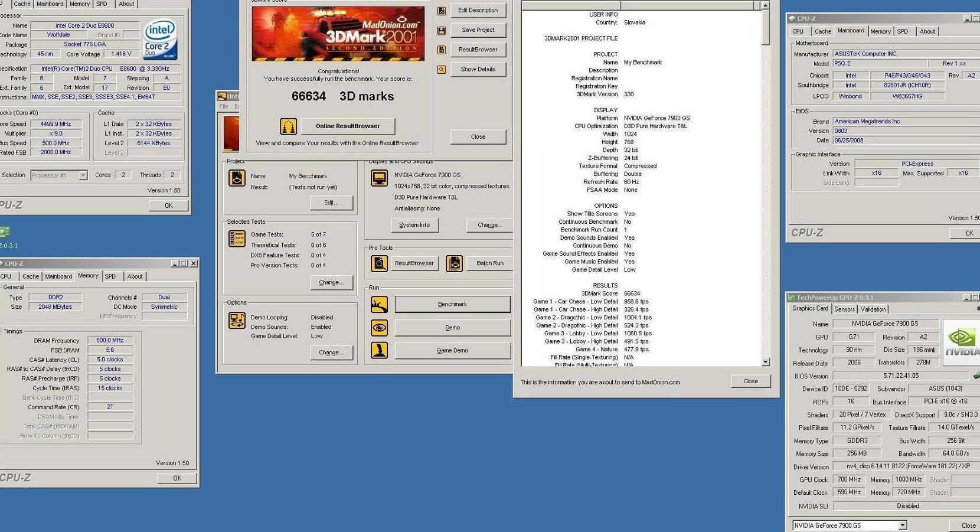Image resolution: width=980 pixels, height=532 pixels.
Task: Click the GPU-Z BIOS save icon next to BIOS version
Action: (x=976, y=376)
